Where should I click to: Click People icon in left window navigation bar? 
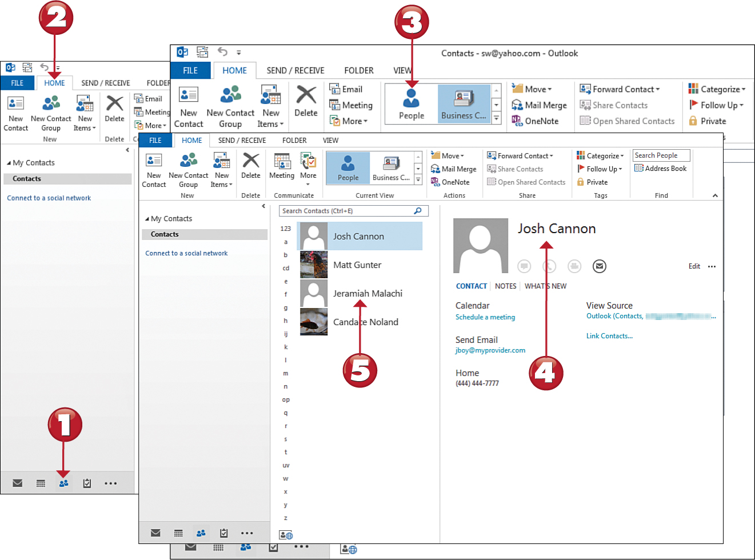pyautogui.click(x=63, y=483)
